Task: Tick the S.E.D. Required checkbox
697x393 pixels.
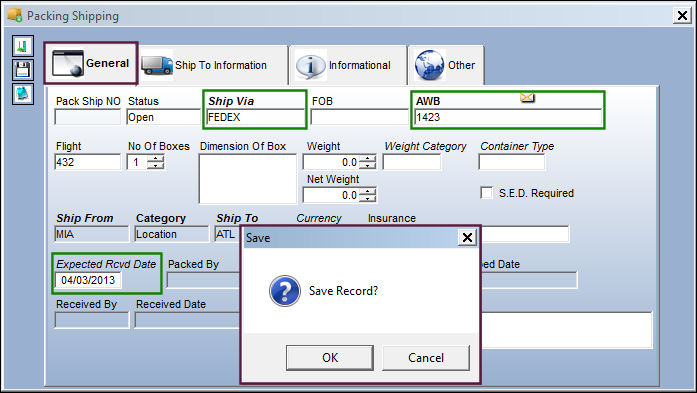Action: pyautogui.click(x=487, y=193)
